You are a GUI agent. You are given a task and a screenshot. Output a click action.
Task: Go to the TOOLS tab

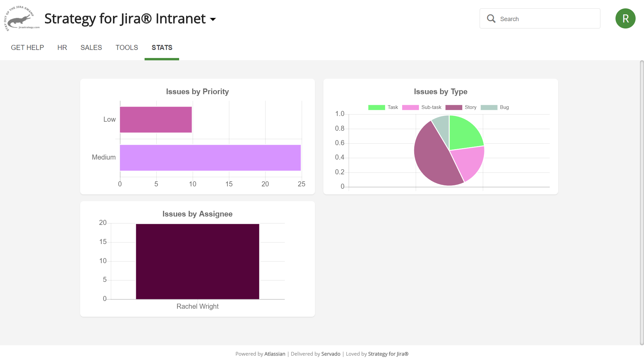pos(127,48)
